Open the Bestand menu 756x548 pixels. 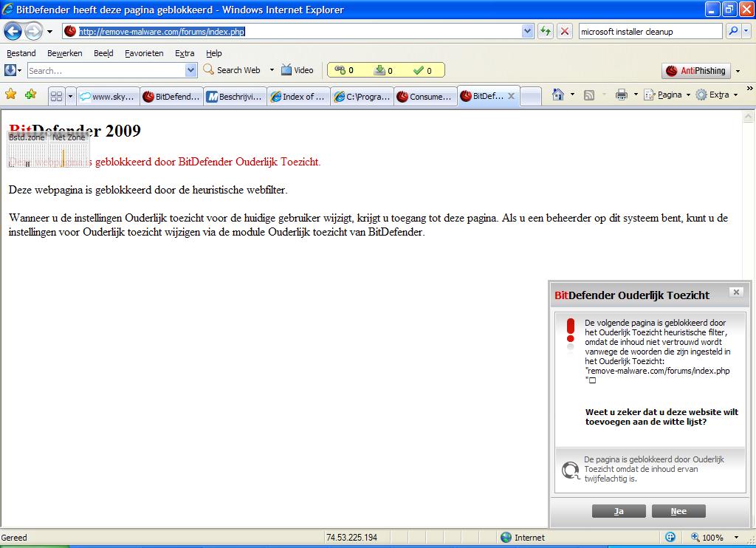pyautogui.click(x=21, y=53)
